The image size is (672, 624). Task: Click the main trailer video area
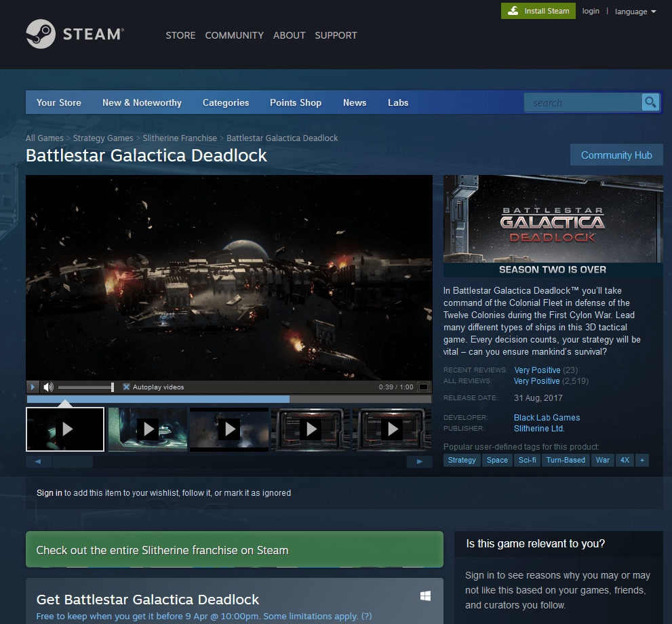coord(229,277)
